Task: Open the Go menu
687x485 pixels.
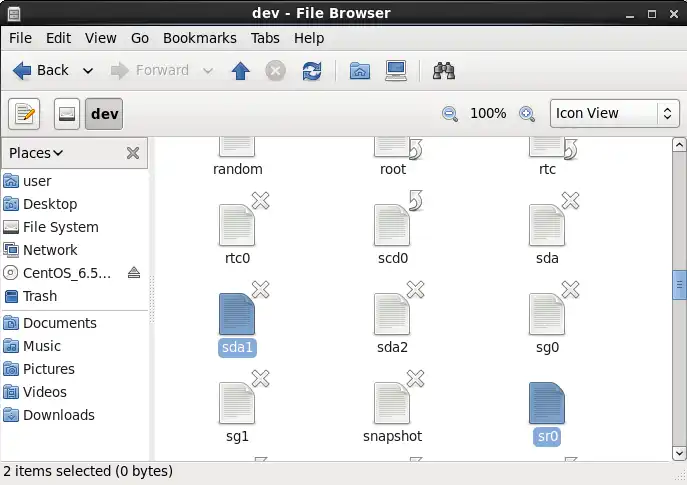Action: [x=140, y=38]
